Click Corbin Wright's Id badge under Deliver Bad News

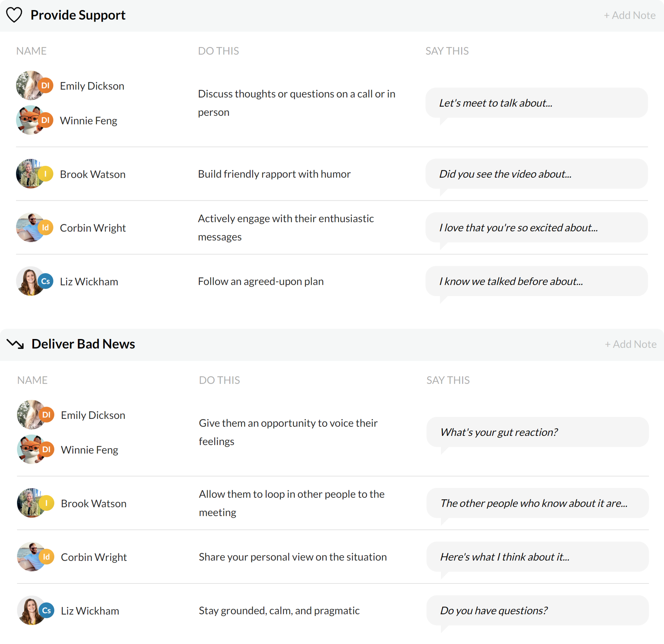pyautogui.click(x=46, y=557)
